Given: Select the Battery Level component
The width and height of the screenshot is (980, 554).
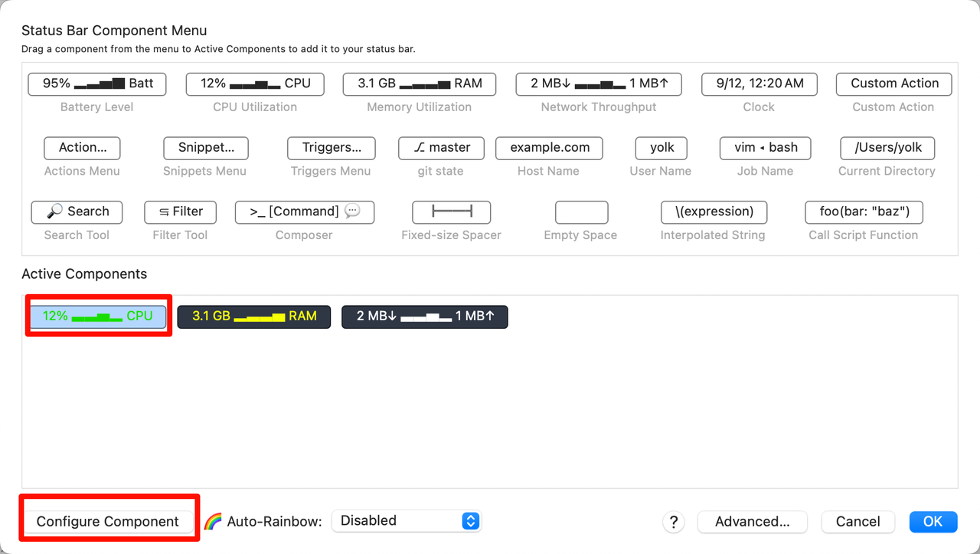Looking at the screenshot, I should coord(97,84).
